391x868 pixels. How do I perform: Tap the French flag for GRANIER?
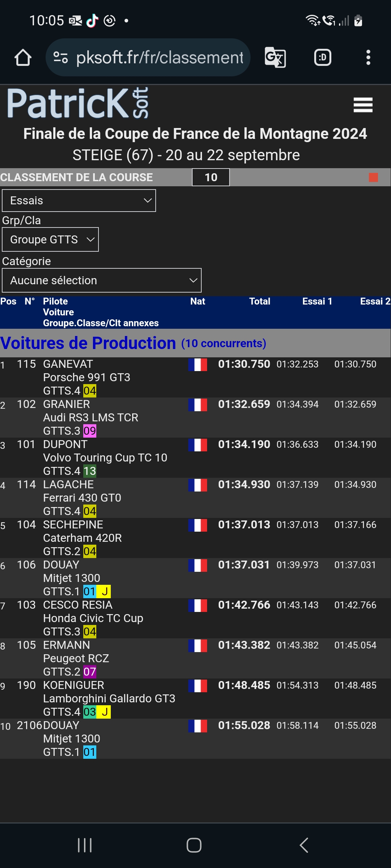coord(198,405)
